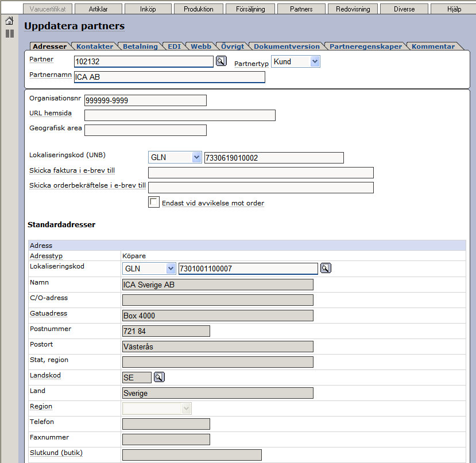Open lookup beside Lokaliseringskod 7301001100007
The height and width of the screenshot is (463, 476).
click(326, 268)
